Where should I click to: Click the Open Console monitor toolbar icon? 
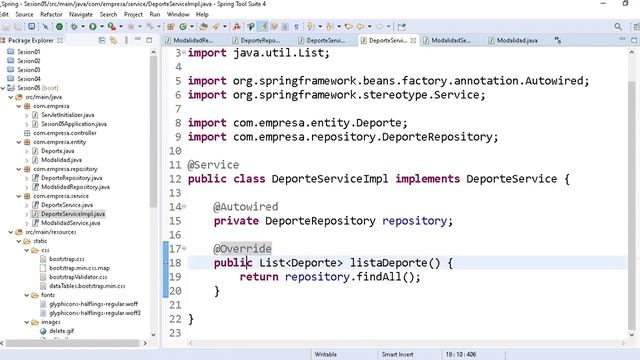tap(31, 27)
